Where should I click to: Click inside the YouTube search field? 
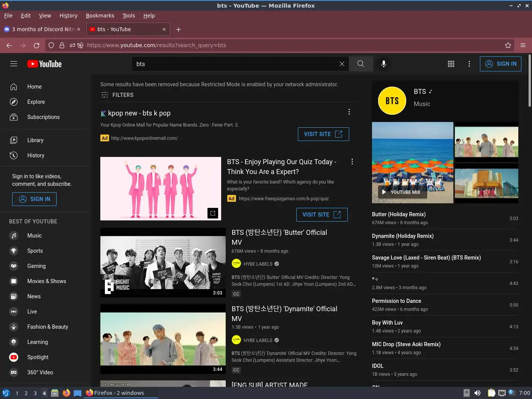click(236, 64)
